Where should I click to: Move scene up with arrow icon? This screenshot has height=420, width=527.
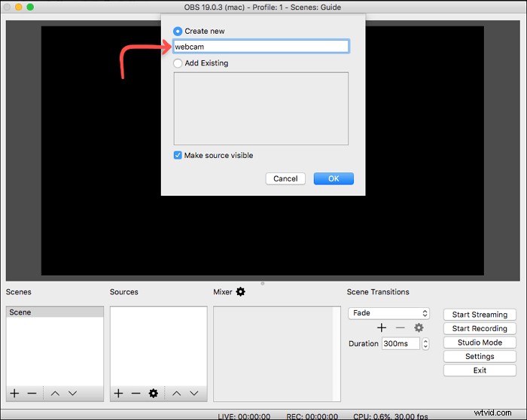[56, 393]
